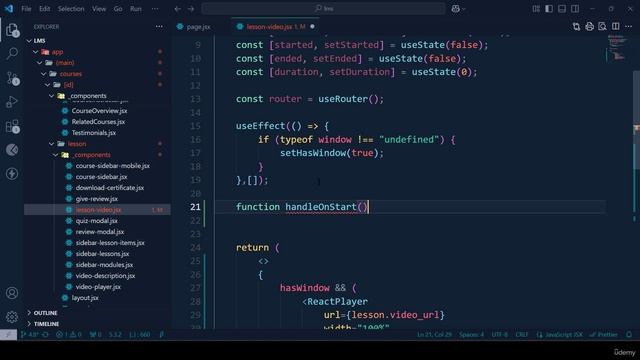
Task: Click the command center search field
Action: (x=323, y=9)
